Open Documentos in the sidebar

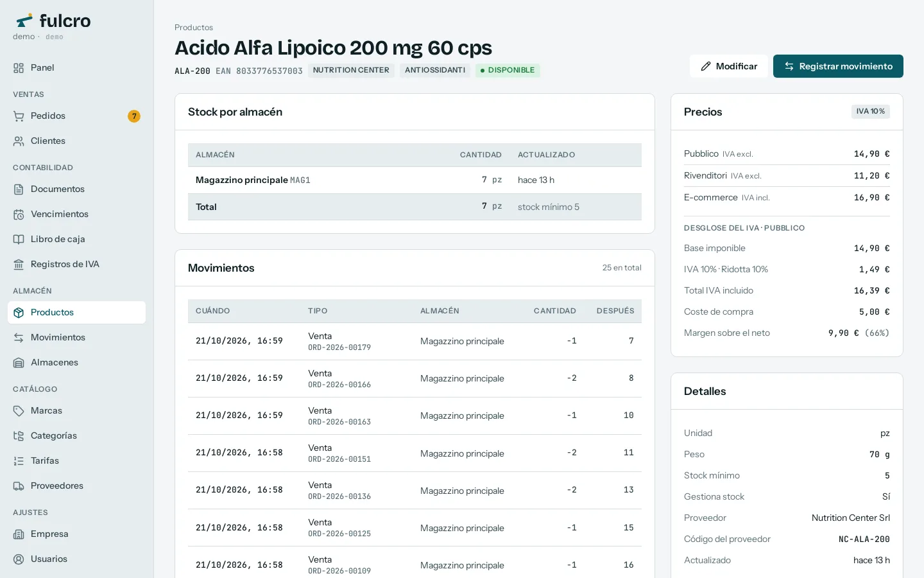pos(76,189)
